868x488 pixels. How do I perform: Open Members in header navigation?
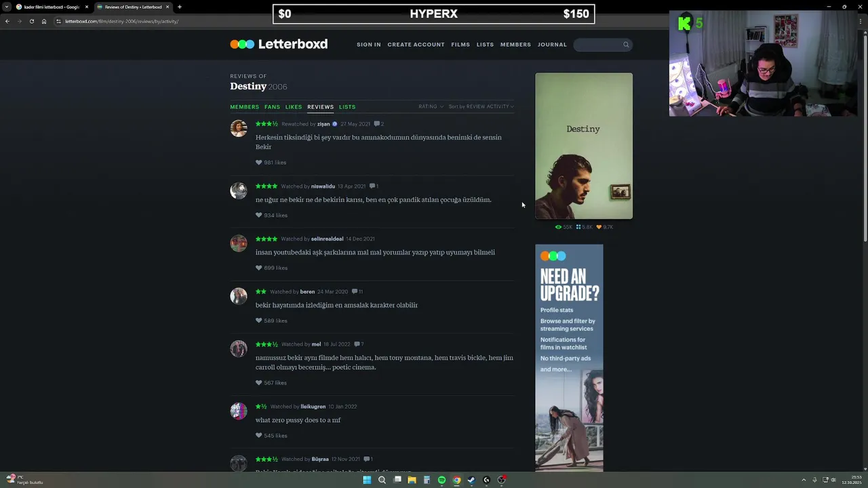click(x=515, y=45)
